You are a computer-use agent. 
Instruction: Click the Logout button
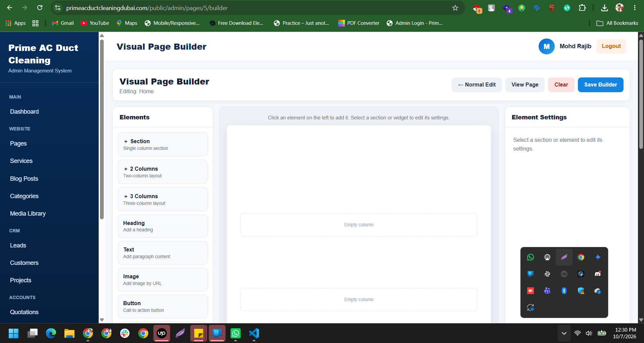(611, 46)
